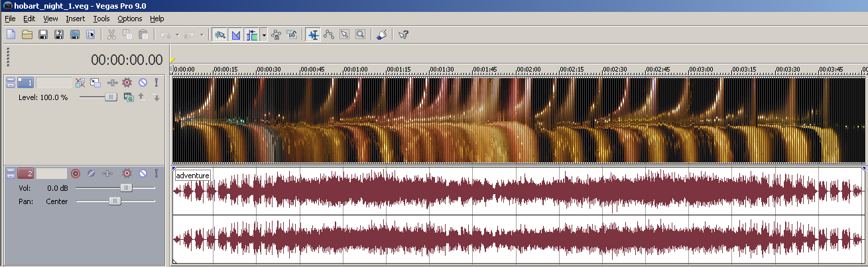Click the 00:00:00.00 timecode display

point(127,60)
